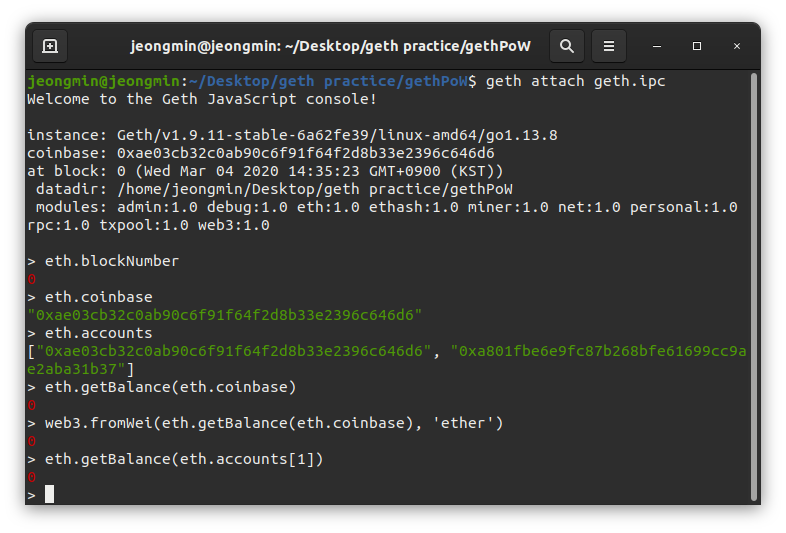Click the wrapped 'e2aba31b37"]' line
The image size is (786, 533).
pyautogui.click(x=81, y=370)
